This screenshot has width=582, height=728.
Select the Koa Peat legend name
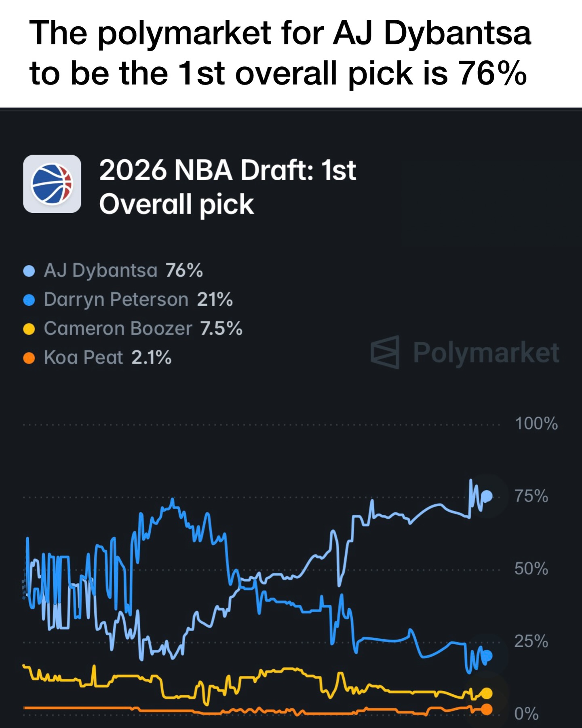(x=83, y=358)
